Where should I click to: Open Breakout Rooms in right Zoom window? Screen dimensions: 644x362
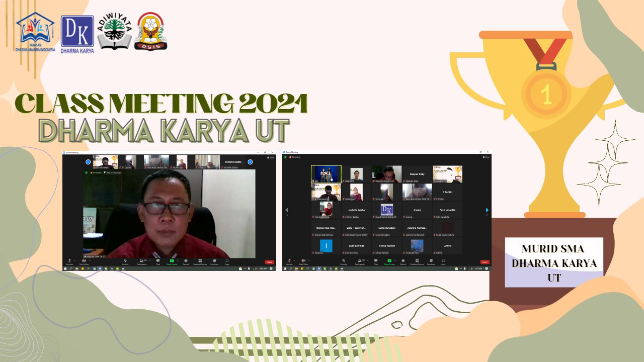pos(417,262)
